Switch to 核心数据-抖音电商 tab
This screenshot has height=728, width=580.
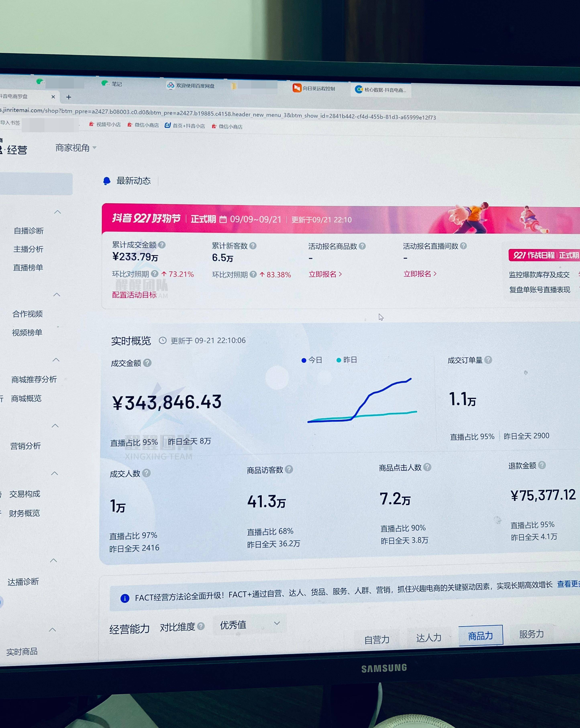pyautogui.click(x=381, y=89)
